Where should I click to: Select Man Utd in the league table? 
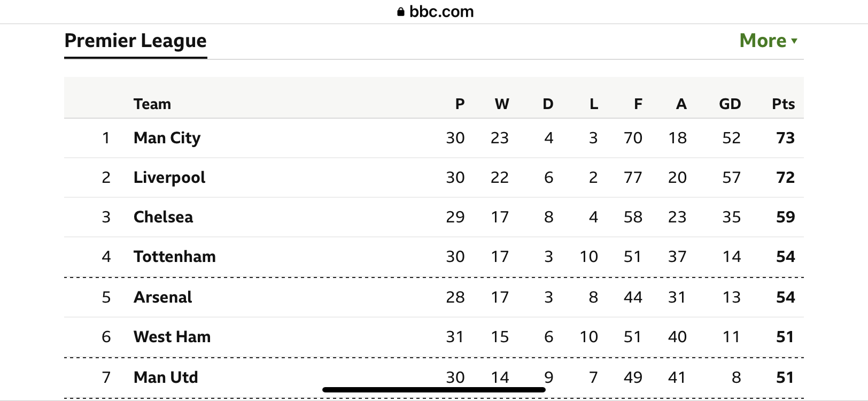click(166, 377)
